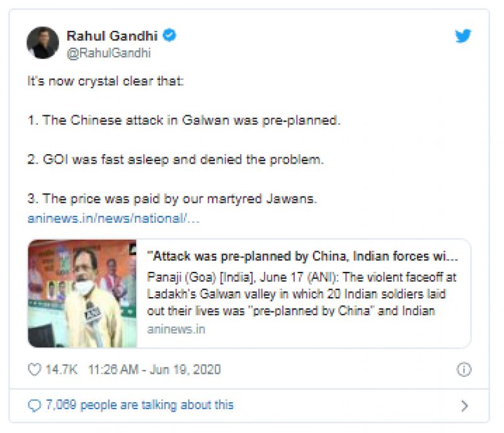View "7,069 people are talking about this"

click(139, 405)
